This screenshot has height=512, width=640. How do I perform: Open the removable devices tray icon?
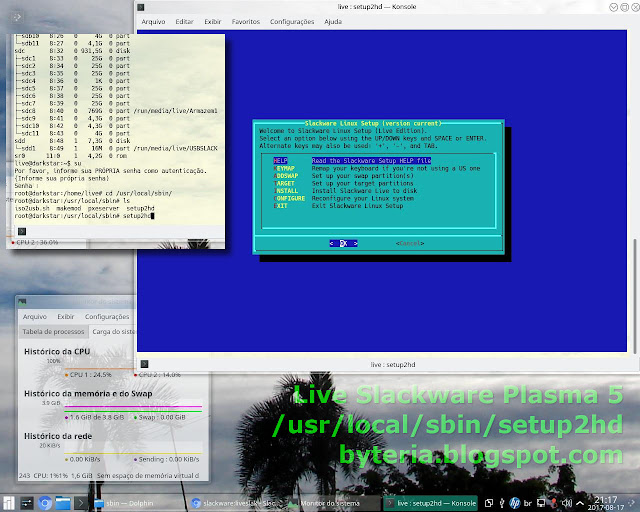[502, 503]
